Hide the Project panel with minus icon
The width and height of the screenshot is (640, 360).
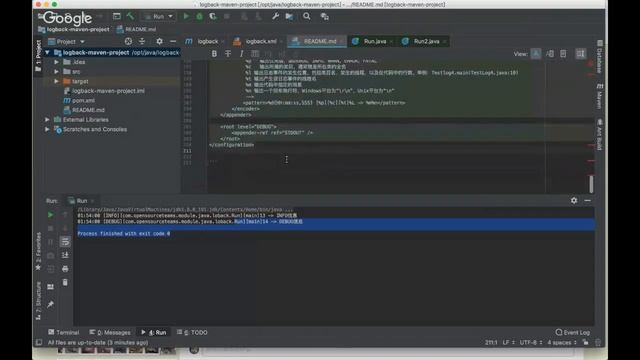173,42
